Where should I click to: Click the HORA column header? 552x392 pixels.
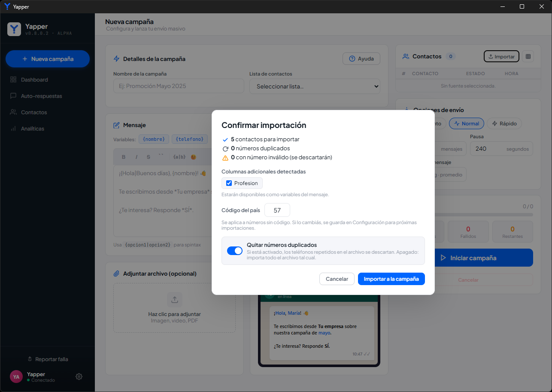(511, 73)
